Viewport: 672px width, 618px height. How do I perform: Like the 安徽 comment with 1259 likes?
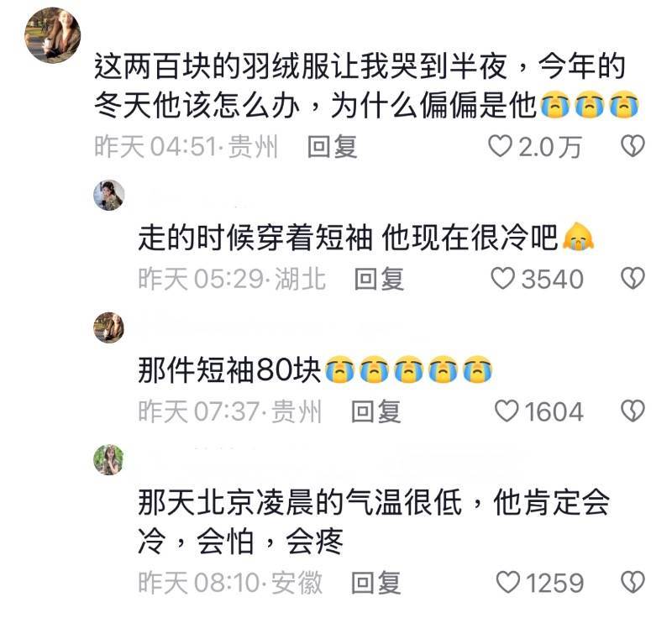point(508,583)
